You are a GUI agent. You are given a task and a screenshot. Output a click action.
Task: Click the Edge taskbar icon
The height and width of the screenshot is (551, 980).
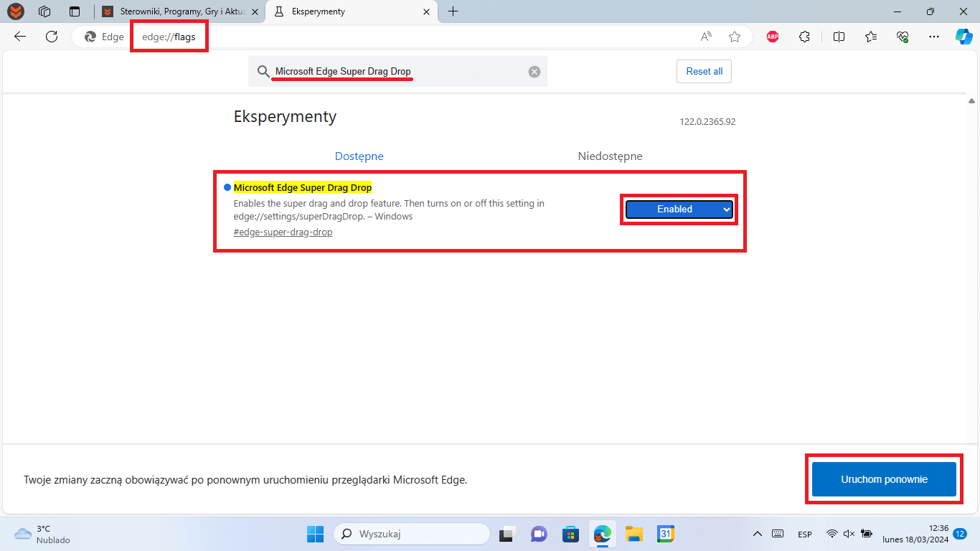point(602,534)
